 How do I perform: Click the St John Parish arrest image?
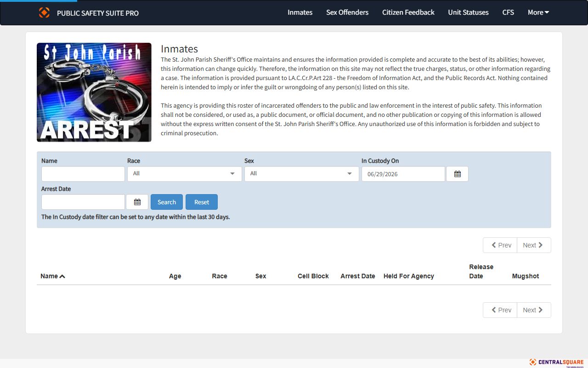click(94, 92)
